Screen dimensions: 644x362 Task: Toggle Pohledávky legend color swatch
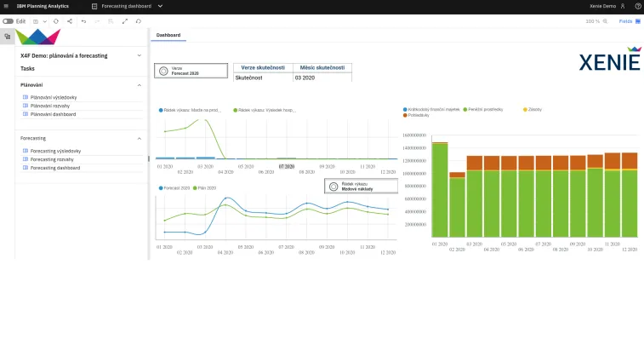(405, 115)
